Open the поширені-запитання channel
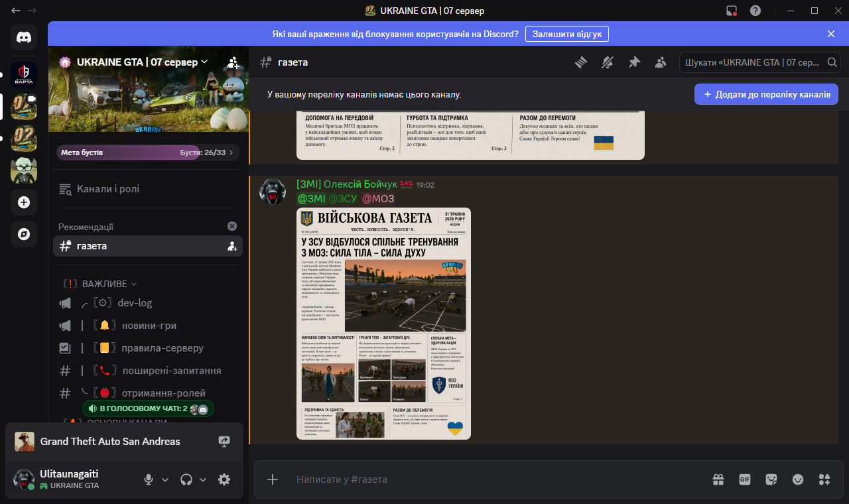The image size is (849, 504). (148, 371)
